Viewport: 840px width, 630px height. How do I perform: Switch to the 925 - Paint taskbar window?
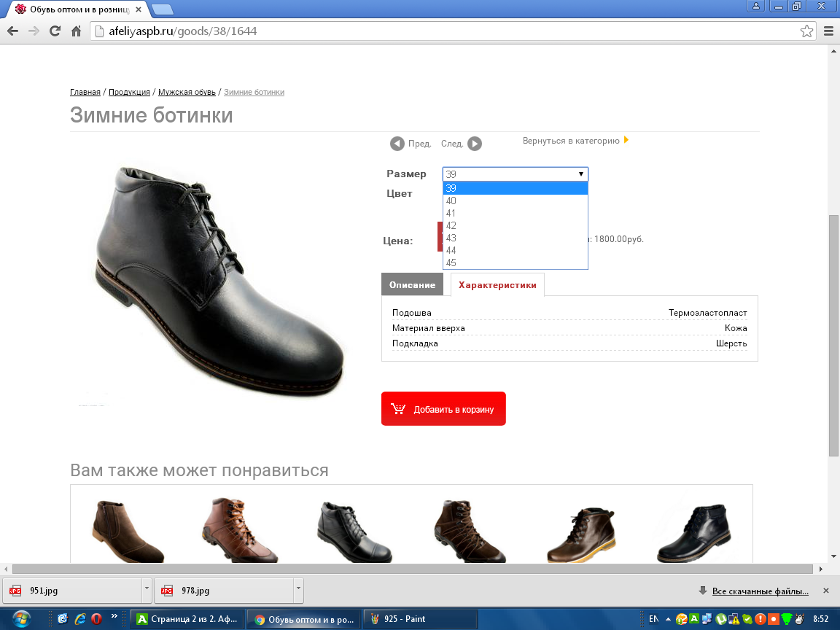420,619
